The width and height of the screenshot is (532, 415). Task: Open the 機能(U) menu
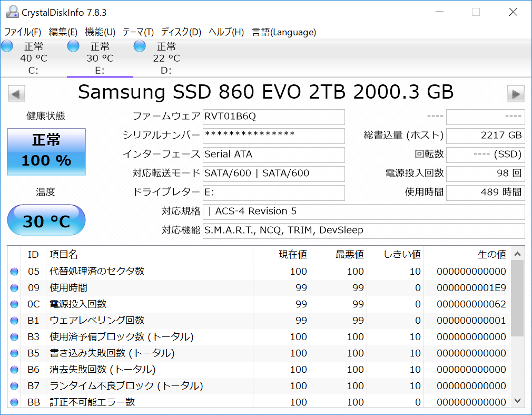[100, 32]
